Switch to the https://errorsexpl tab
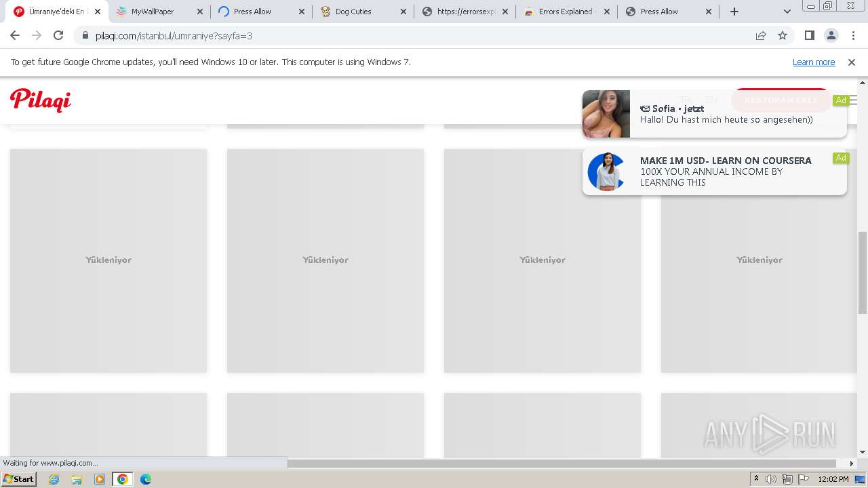 point(465,12)
